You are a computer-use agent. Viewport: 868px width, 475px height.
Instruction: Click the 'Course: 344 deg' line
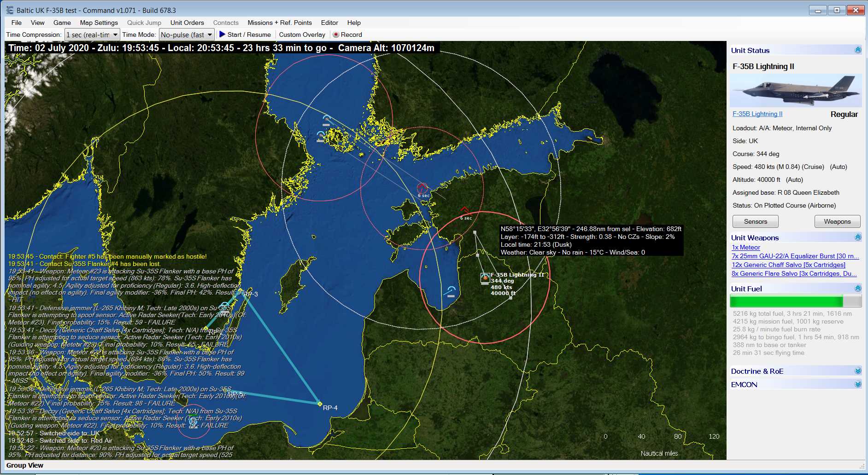[x=756, y=154]
